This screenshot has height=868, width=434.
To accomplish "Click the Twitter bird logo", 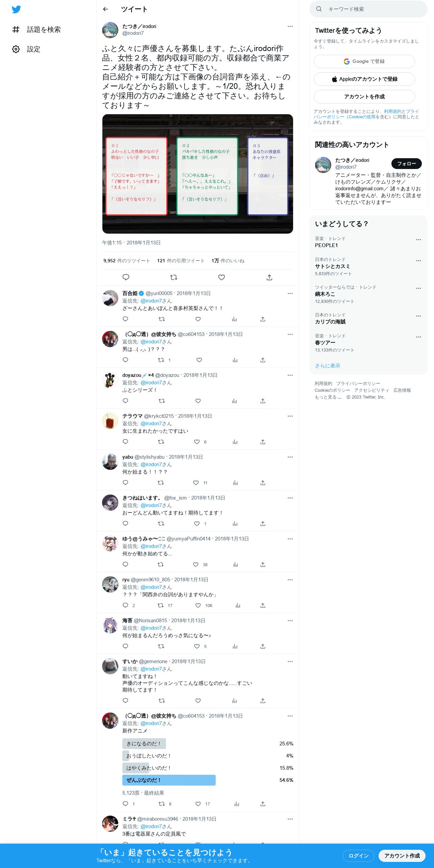I will 16,9.
